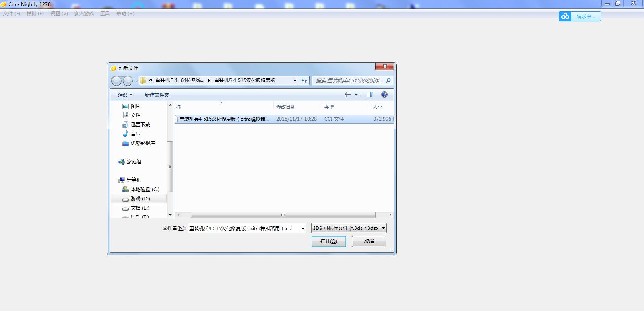Focus the folder search field
The height and width of the screenshot is (311, 644).
pyautogui.click(x=349, y=81)
